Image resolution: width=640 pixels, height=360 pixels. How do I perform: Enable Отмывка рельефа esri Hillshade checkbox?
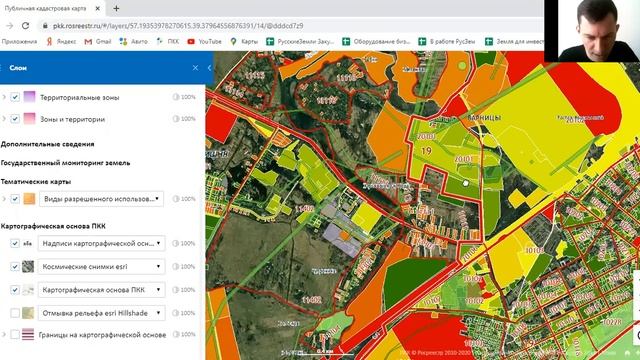(x=15, y=313)
